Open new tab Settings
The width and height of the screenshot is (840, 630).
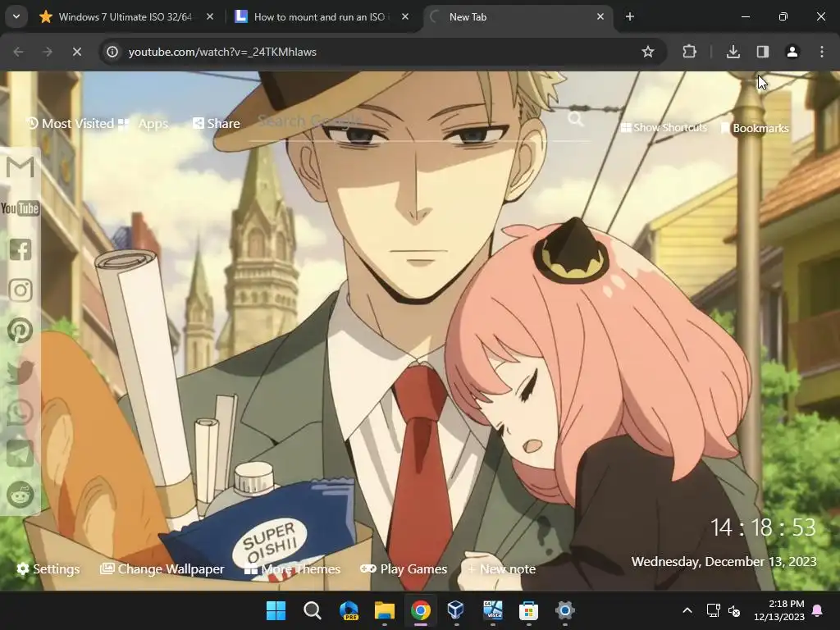click(48, 569)
